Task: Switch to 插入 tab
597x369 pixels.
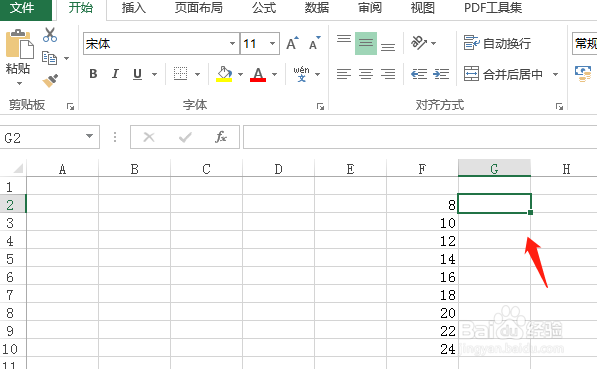Action: tap(133, 8)
